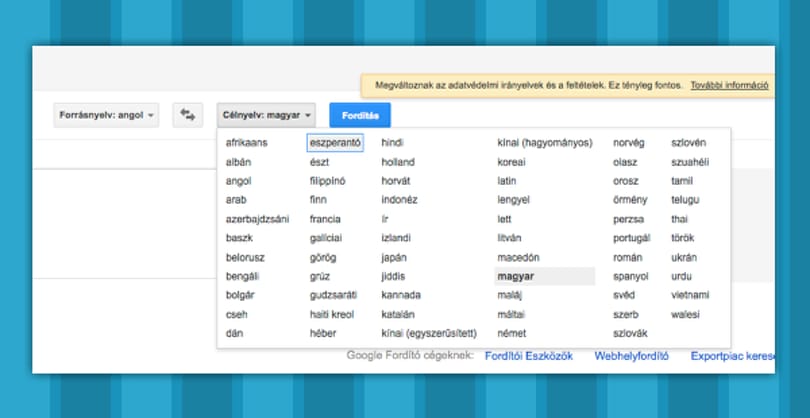Click the highlighted magyar entry
This screenshot has height=418, width=810.
pyautogui.click(x=544, y=276)
